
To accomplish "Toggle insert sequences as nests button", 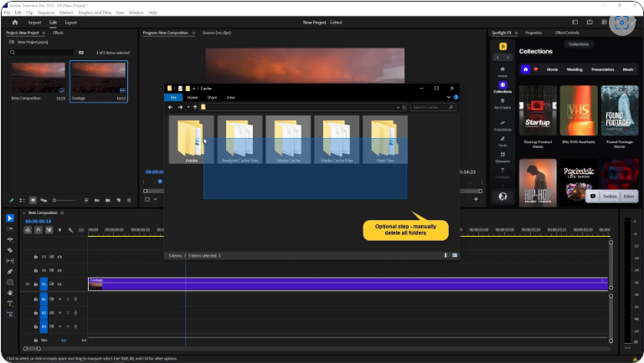I will coord(28,230).
